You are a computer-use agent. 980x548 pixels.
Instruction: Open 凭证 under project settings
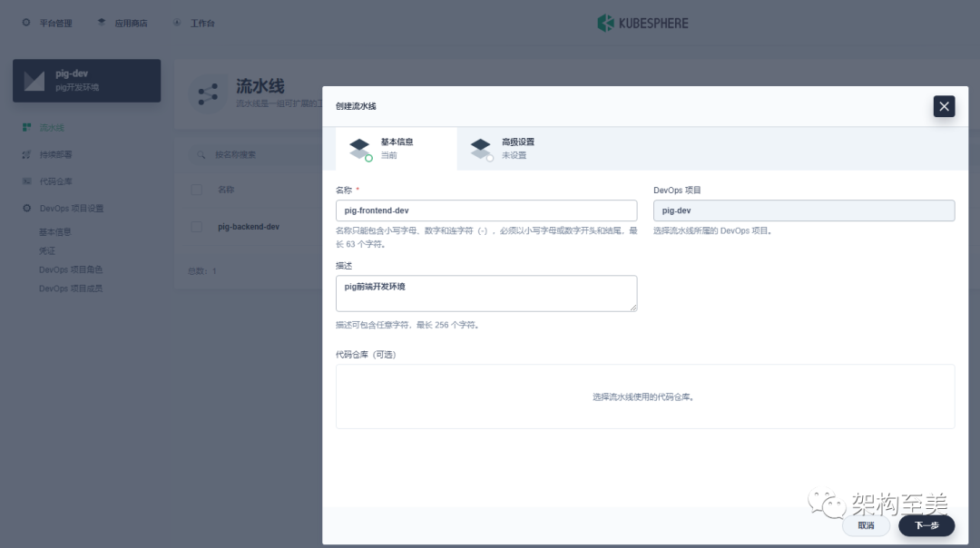(47, 250)
